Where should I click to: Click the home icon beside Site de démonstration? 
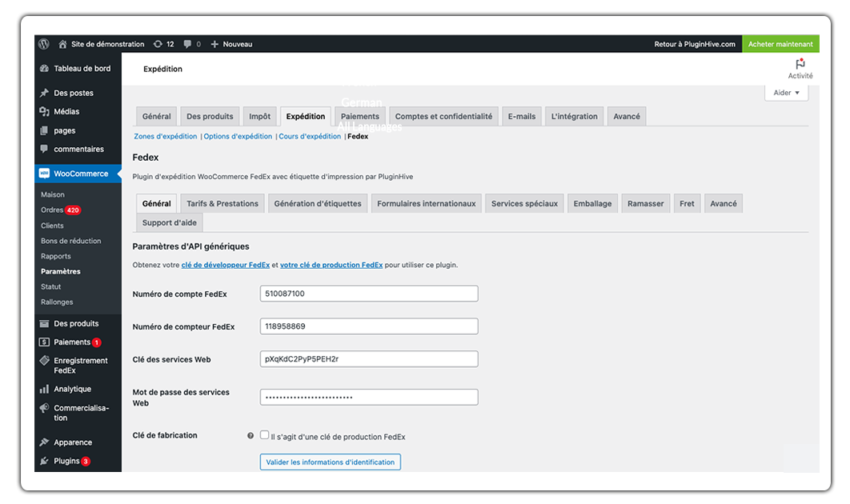(x=63, y=44)
